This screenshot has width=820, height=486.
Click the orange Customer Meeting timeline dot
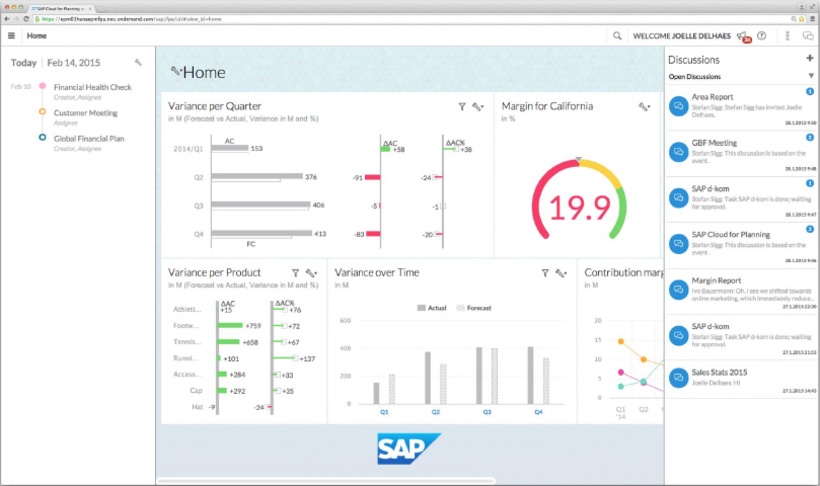pos(42,111)
